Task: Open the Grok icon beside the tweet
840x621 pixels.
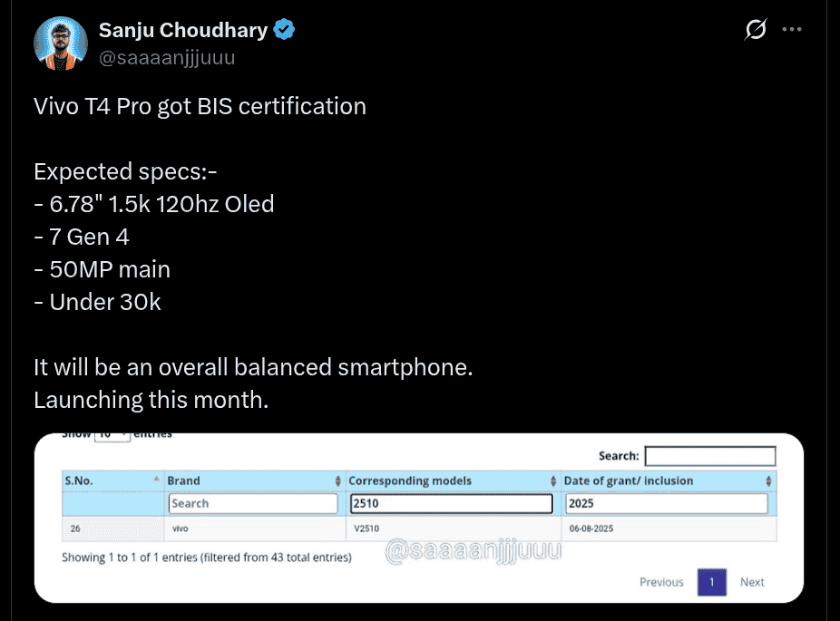Action: point(754,30)
